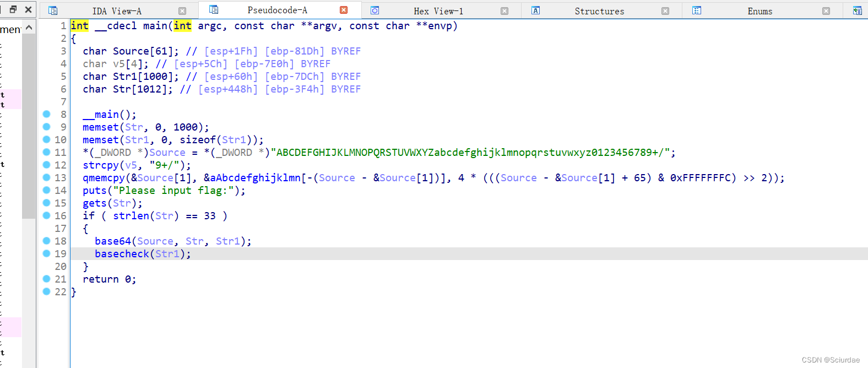
Task: Click line number 17
Action: 61,229
